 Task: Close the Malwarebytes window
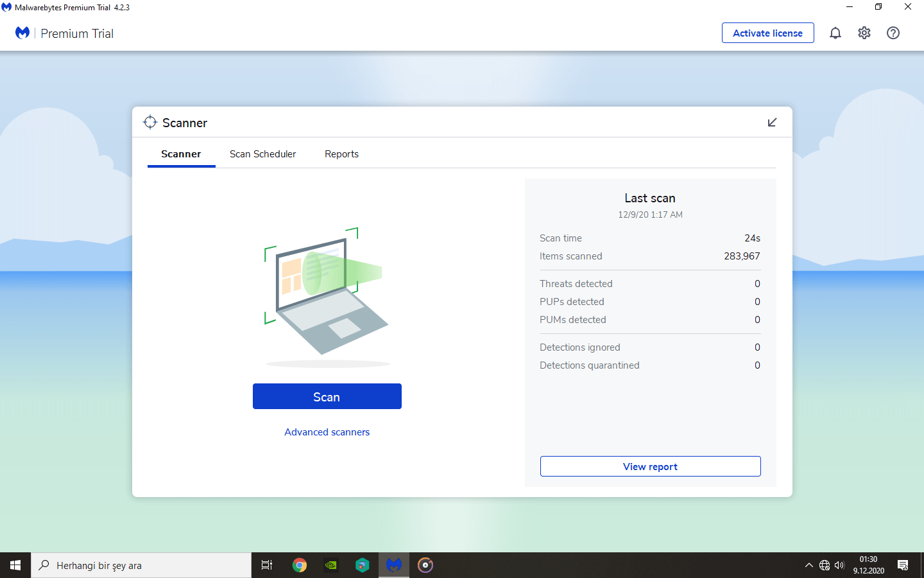coord(908,7)
